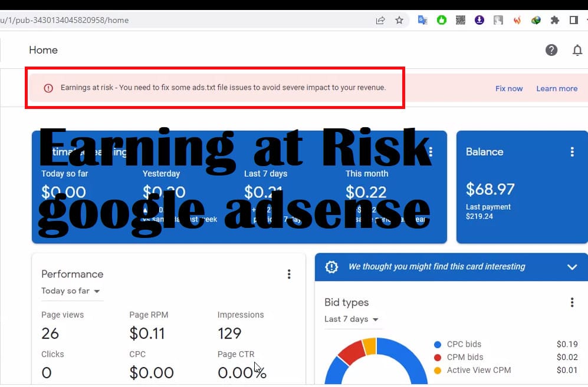Open the Bid types card options menu
The image size is (588, 387).
click(x=571, y=302)
